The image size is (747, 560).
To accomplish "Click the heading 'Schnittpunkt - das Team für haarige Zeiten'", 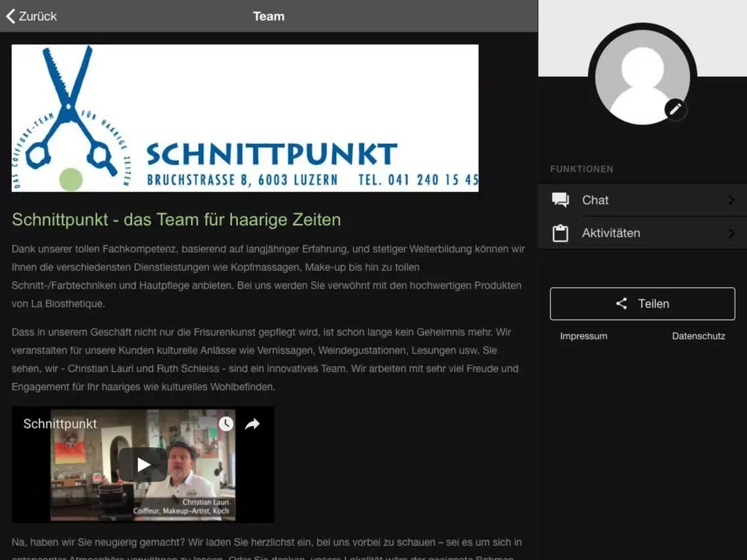I will (x=176, y=220).
